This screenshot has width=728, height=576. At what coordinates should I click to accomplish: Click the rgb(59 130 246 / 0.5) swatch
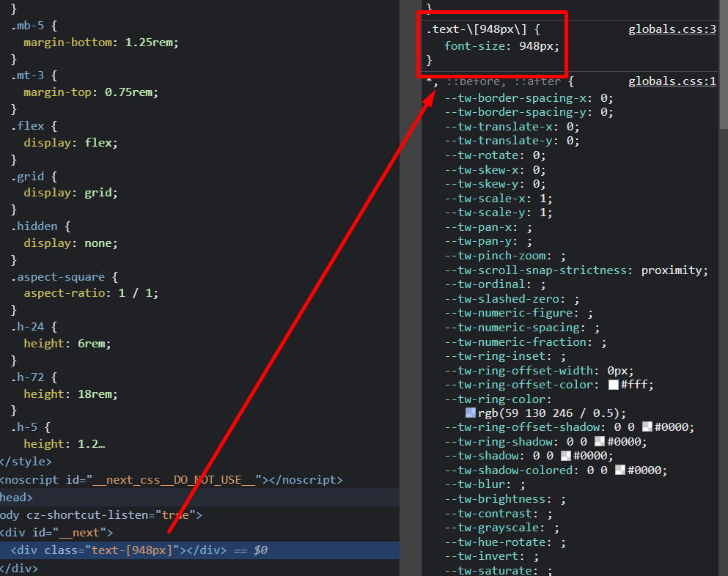pyautogui.click(x=471, y=413)
